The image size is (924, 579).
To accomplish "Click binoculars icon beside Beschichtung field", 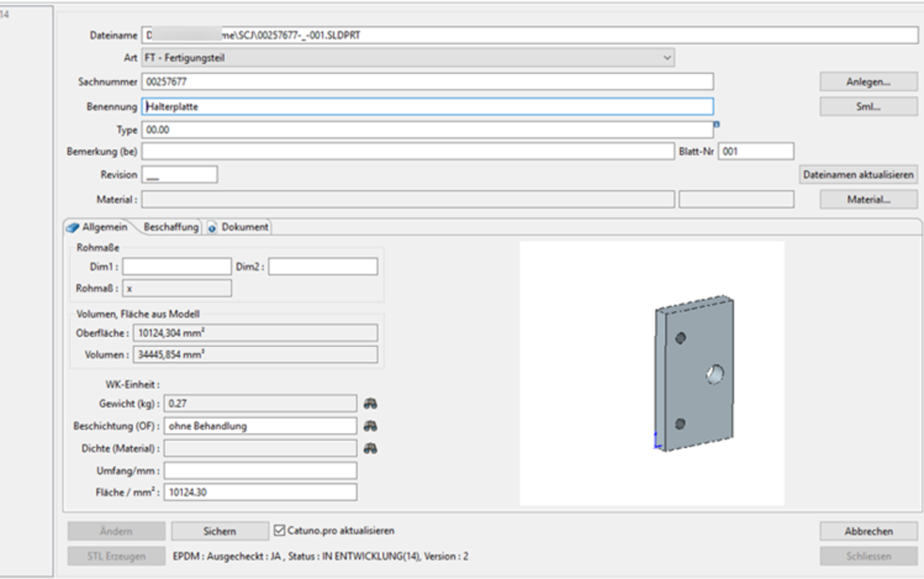I will [x=370, y=426].
